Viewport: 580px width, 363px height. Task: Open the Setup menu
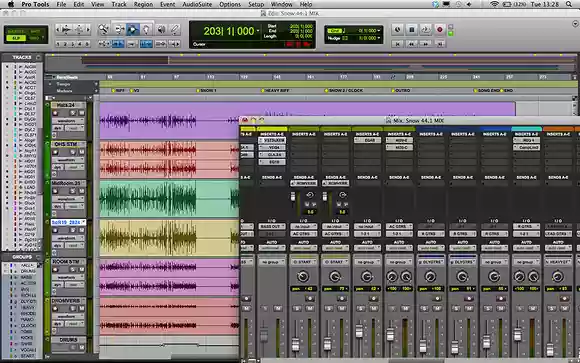pos(256,4)
